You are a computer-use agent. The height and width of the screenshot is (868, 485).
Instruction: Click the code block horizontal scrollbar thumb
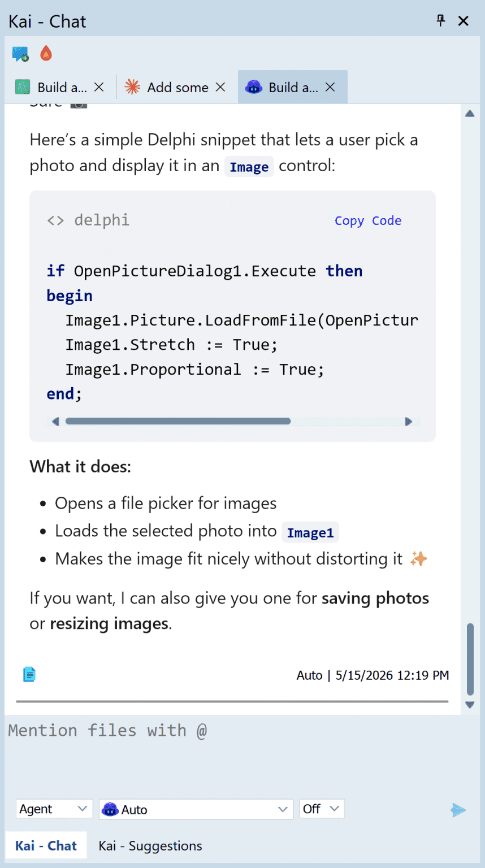click(178, 422)
